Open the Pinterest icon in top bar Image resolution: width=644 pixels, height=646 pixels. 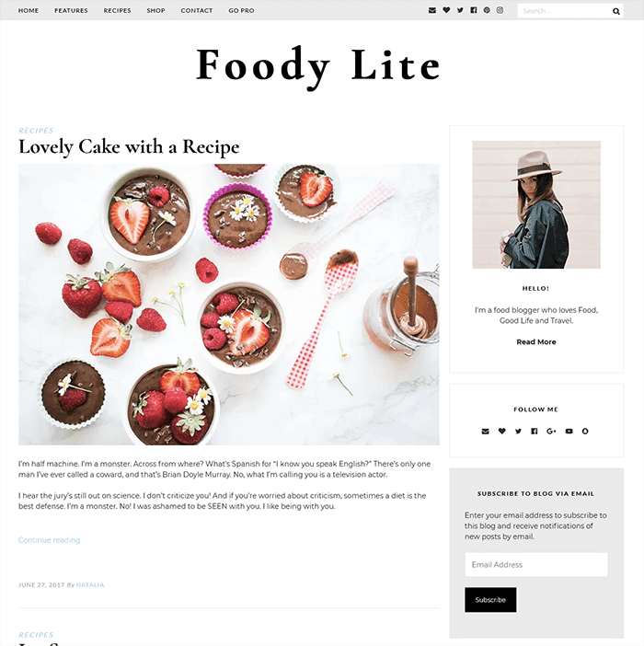coord(487,10)
